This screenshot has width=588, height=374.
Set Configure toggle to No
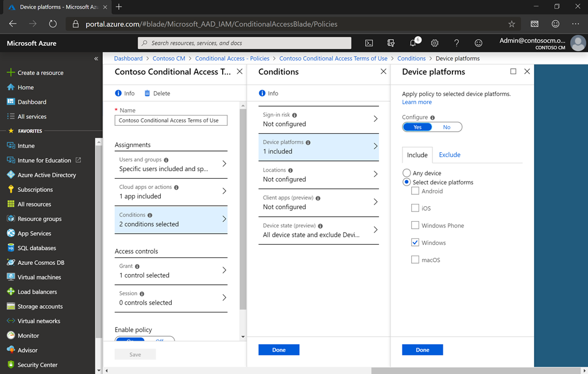(447, 127)
